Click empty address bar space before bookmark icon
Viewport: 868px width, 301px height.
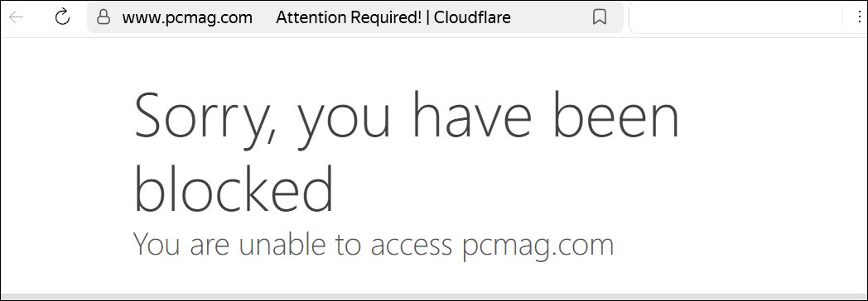point(551,17)
